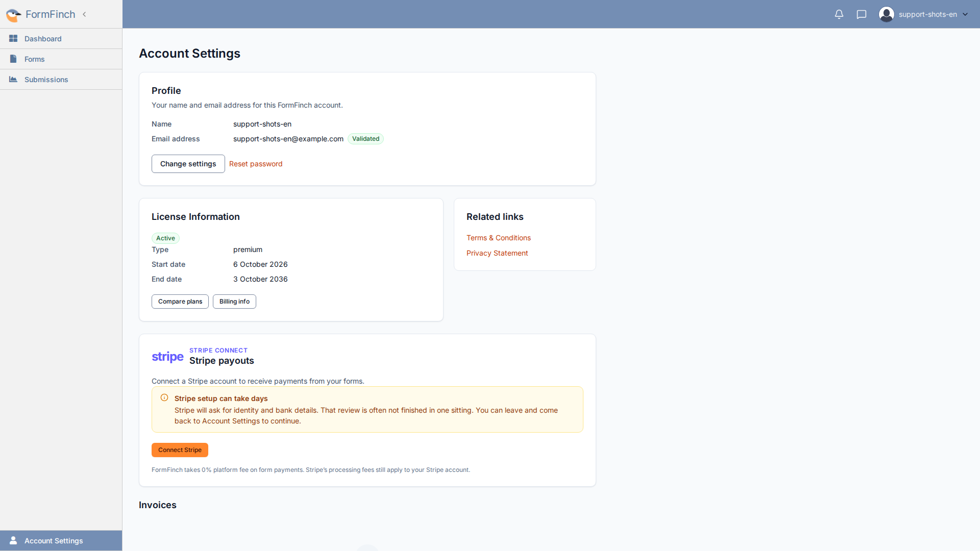Click the user avatar icon

tap(887, 14)
